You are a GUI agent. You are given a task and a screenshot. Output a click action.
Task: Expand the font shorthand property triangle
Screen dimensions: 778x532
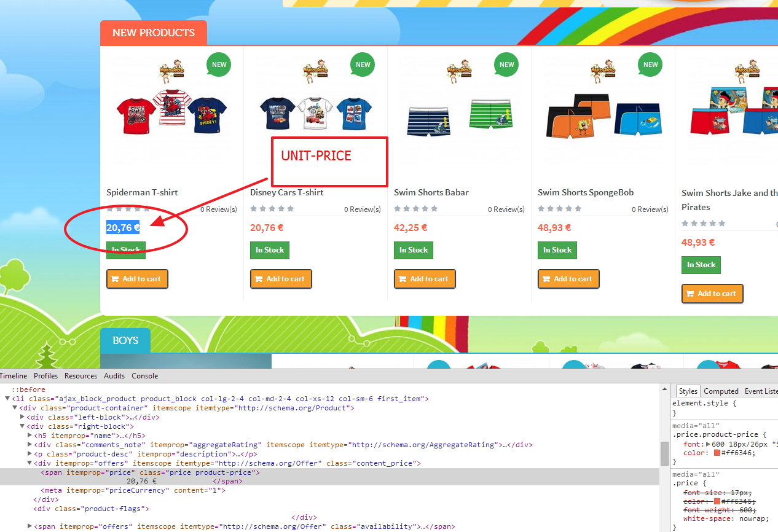coord(707,444)
